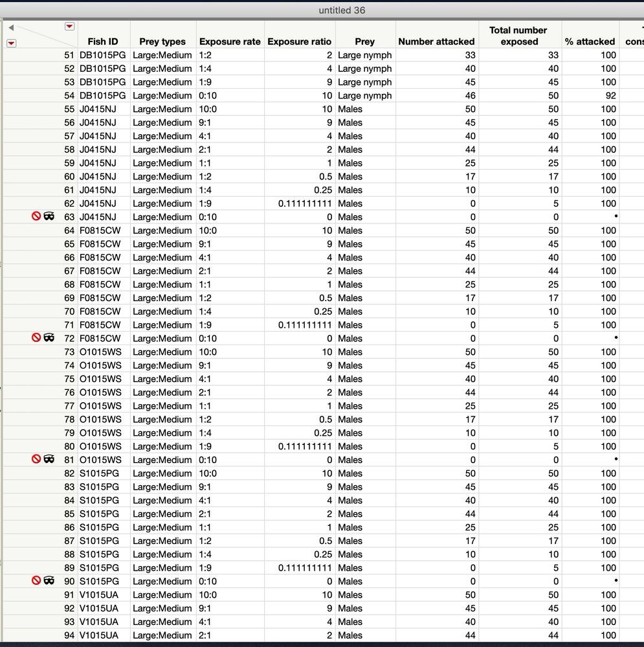Click the excluded icon on row 72
Viewport: 644px width, 647px height.
36,337
